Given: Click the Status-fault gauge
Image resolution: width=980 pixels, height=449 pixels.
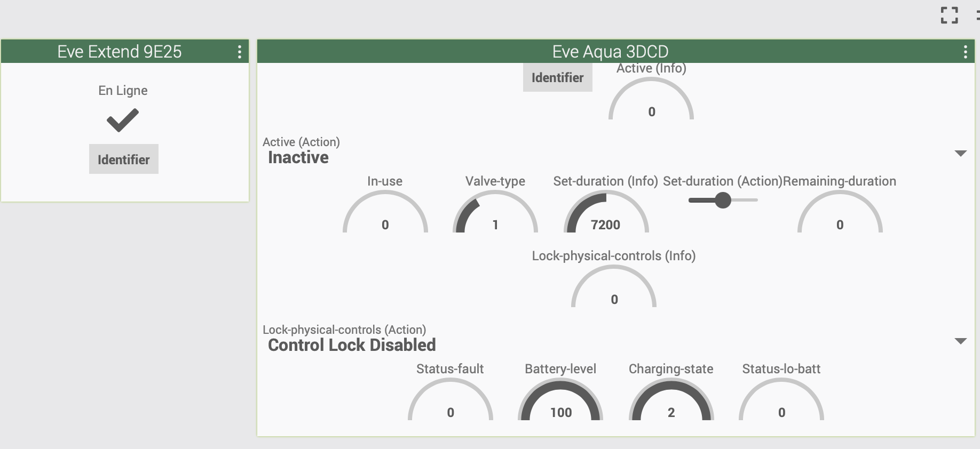Looking at the screenshot, I should coord(450,399).
